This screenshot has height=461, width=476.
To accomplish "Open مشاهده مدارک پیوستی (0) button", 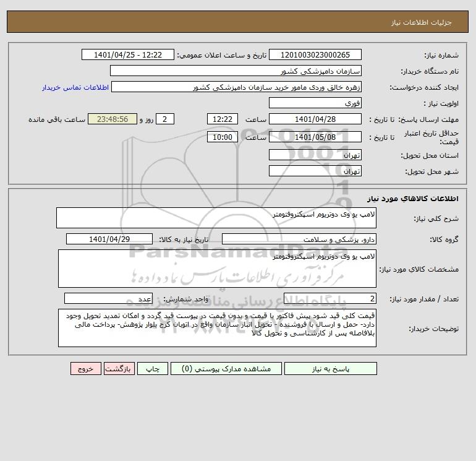I will (x=226, y=369).
